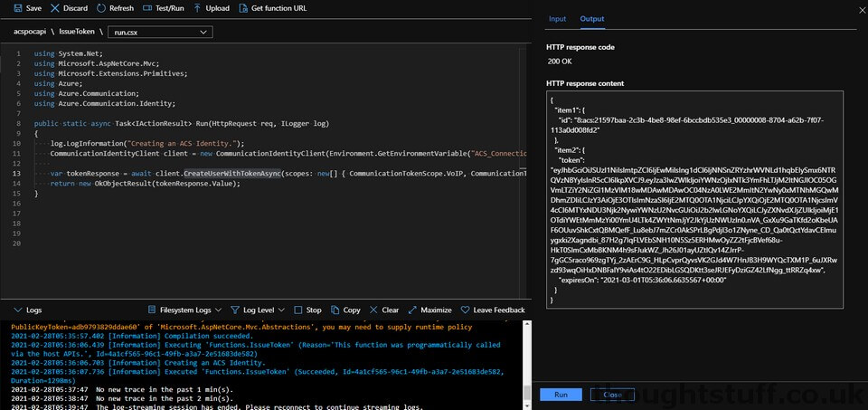Click code line 'using Azure.Communication.Identity;'

tap(105, 103)
